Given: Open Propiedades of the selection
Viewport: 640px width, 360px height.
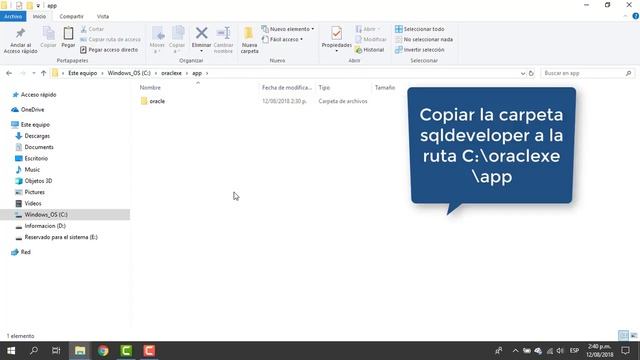Looking at the screenshot, I should coord(336,40).
